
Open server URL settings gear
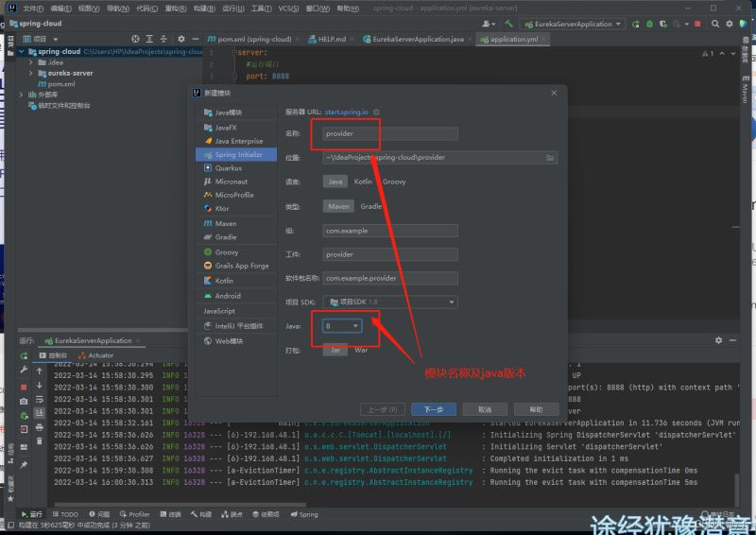(376, 112)
